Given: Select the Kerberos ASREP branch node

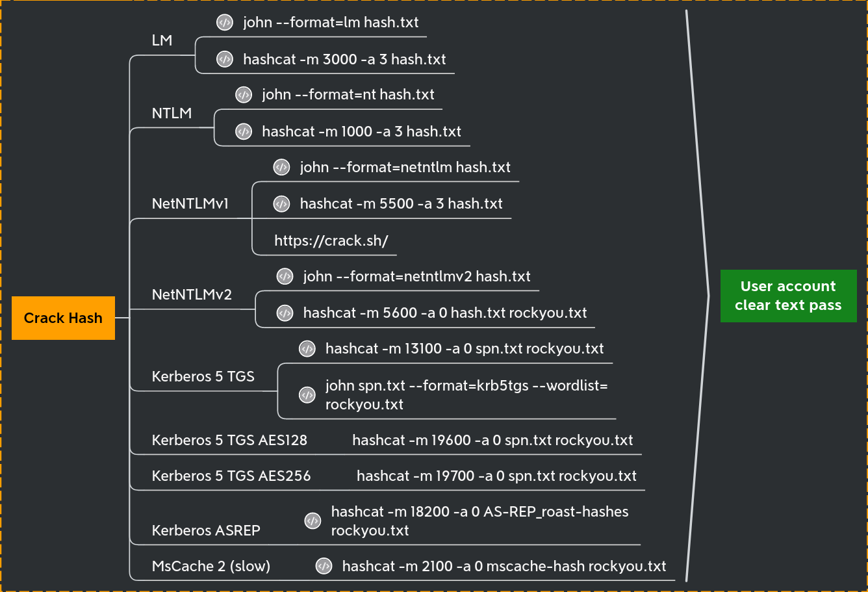Looking at the screenshot, I should 206,530.
